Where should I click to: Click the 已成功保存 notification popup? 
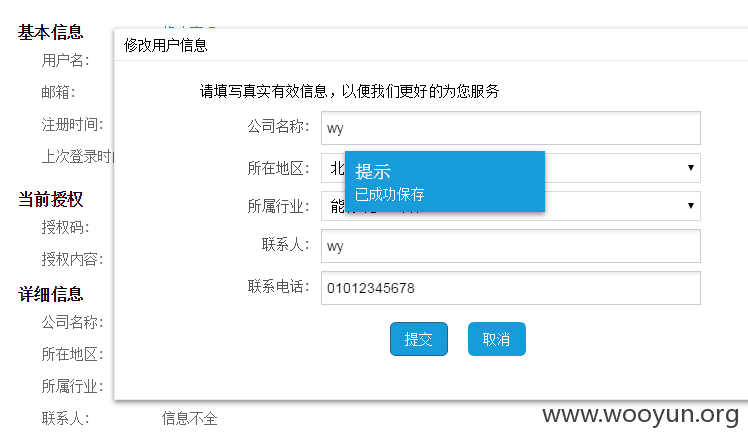[x=445, y=181]
